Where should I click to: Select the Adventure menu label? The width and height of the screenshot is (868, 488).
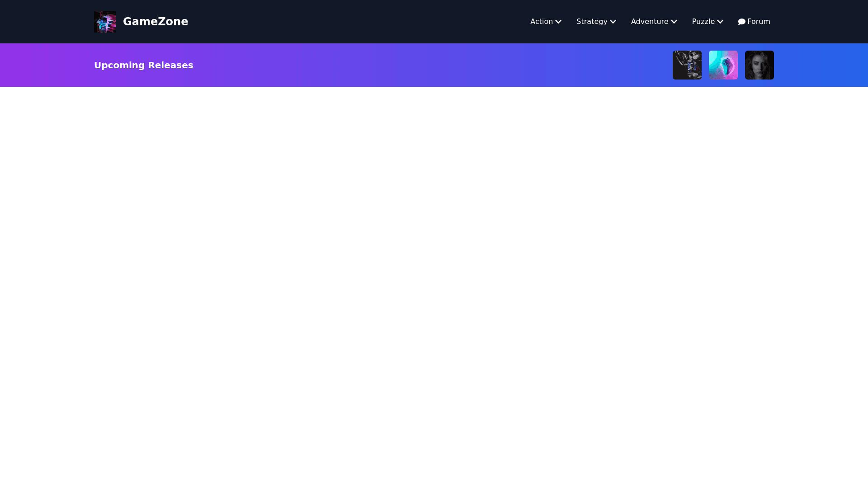(x=649, y=22)
